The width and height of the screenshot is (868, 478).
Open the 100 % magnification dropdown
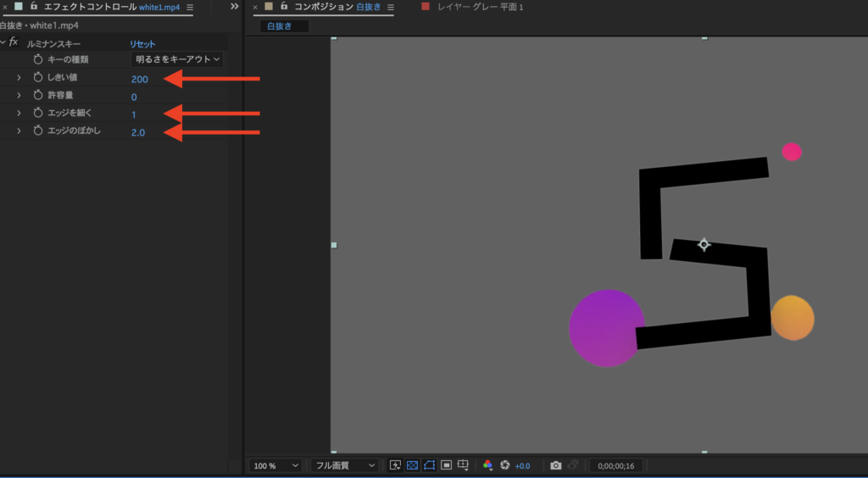pyautogui.click(x=276, y=465)
